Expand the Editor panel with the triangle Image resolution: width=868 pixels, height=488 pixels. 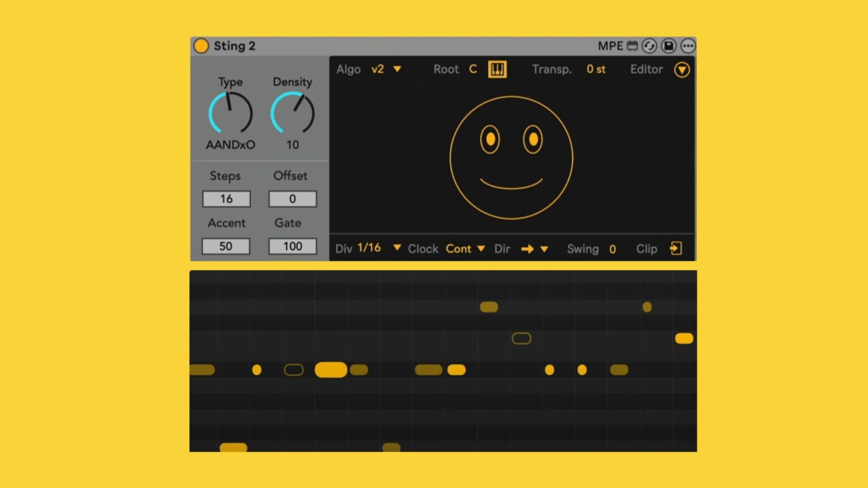682,69
